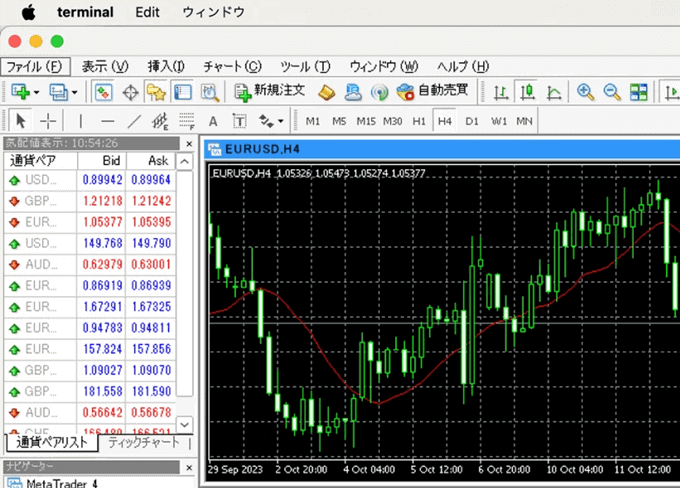Select the 149.768 Bid row in Market Watch

(x=98, y=242)
